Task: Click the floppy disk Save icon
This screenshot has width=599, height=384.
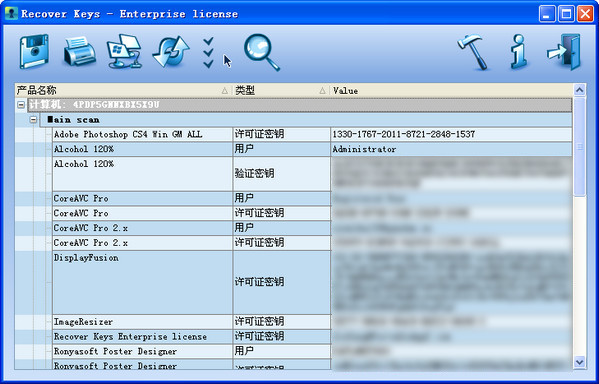Action: click(x=34, y=51)
